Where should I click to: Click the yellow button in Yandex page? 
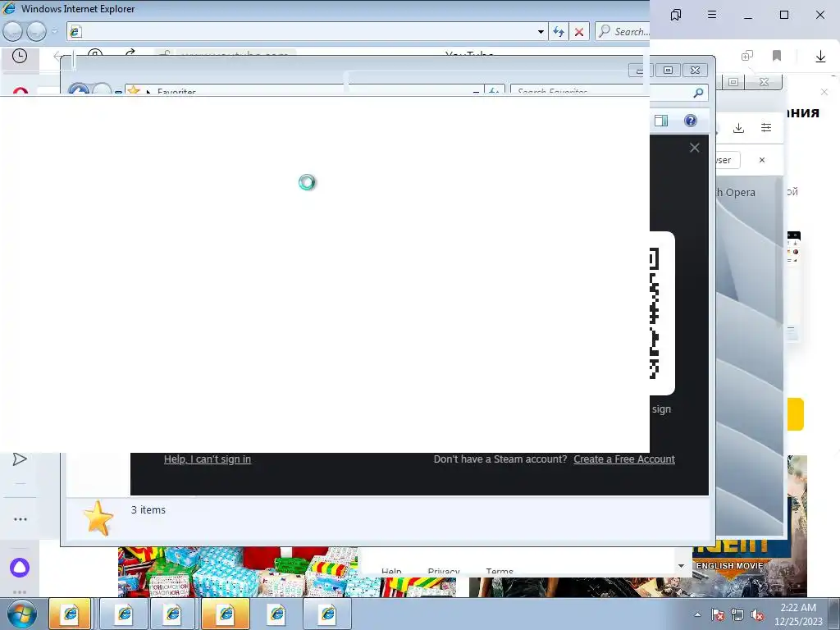(x=794, y=414)
